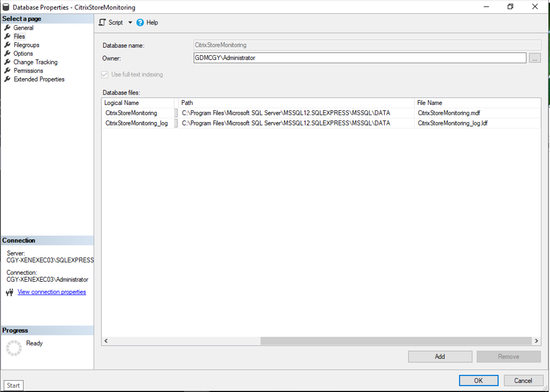Open the Change Tracking page

35,62
